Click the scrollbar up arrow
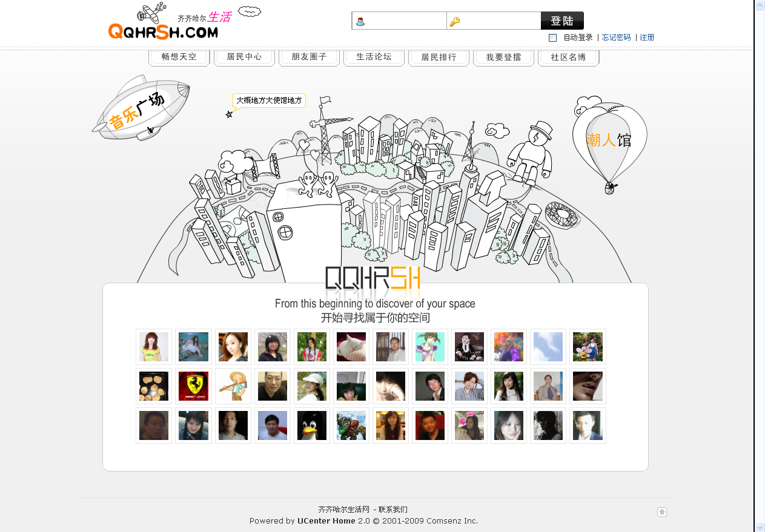The width and height of the screenshot is (765, 532). point(760,5)
